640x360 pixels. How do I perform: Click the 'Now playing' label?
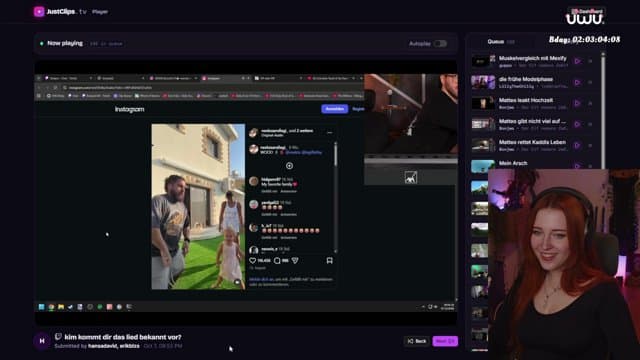pyautogui.click(x=65, y=43)
